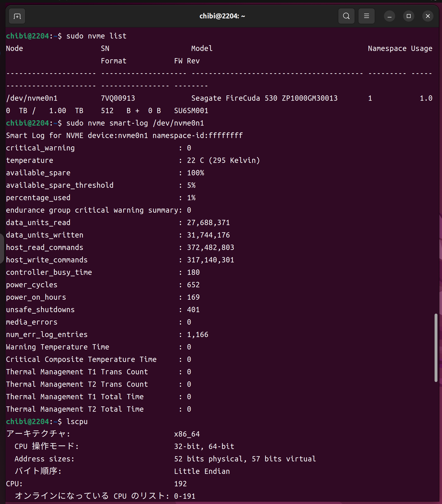Click the 'sudo nvme smart-log' command line
Viewport: 442px width, 504px height.
(x=135, y=123)
